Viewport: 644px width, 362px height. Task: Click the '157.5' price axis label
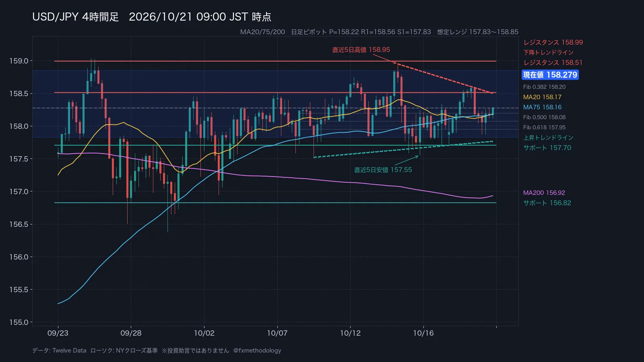(x=19, y=159)
